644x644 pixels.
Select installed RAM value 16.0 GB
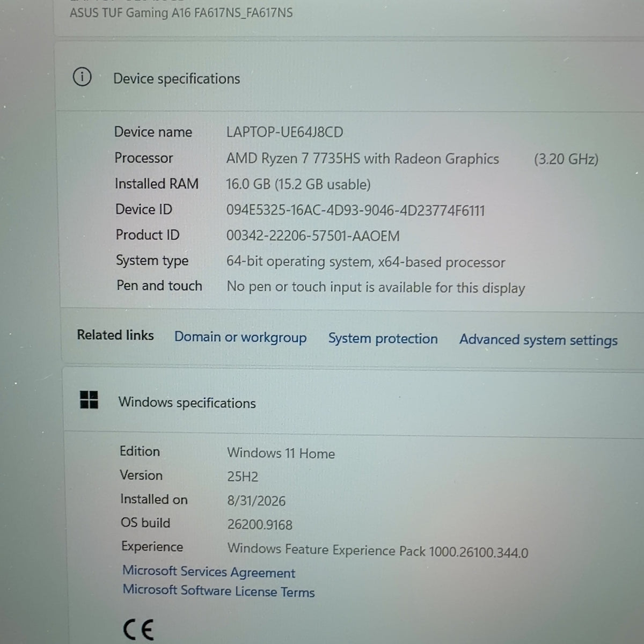298,185
